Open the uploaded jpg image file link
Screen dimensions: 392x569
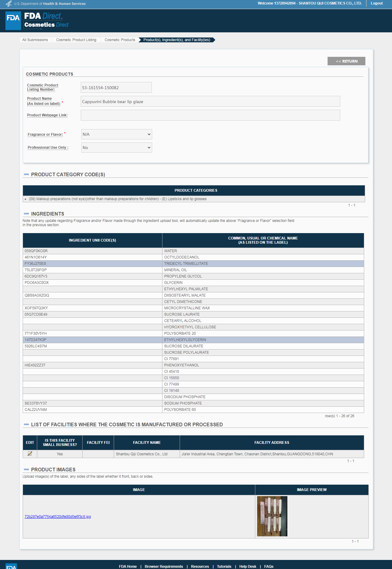point(58,517)
